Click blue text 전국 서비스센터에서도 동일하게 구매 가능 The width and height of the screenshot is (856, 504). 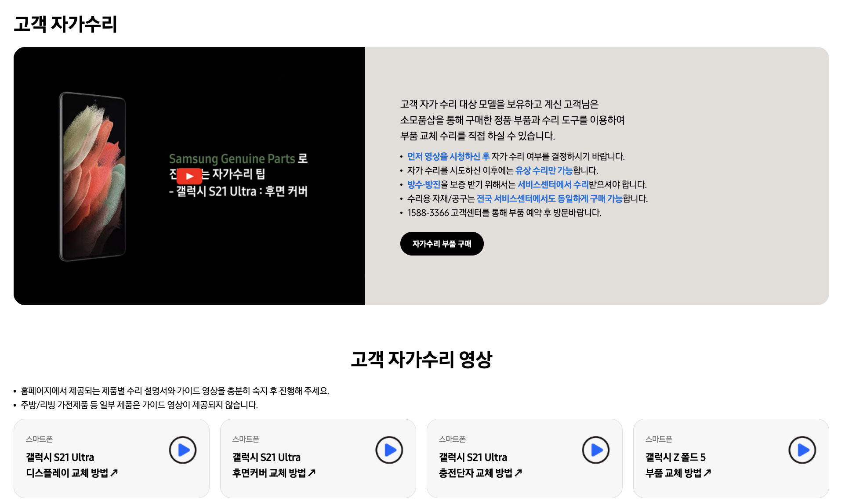(x=550, y=198)
